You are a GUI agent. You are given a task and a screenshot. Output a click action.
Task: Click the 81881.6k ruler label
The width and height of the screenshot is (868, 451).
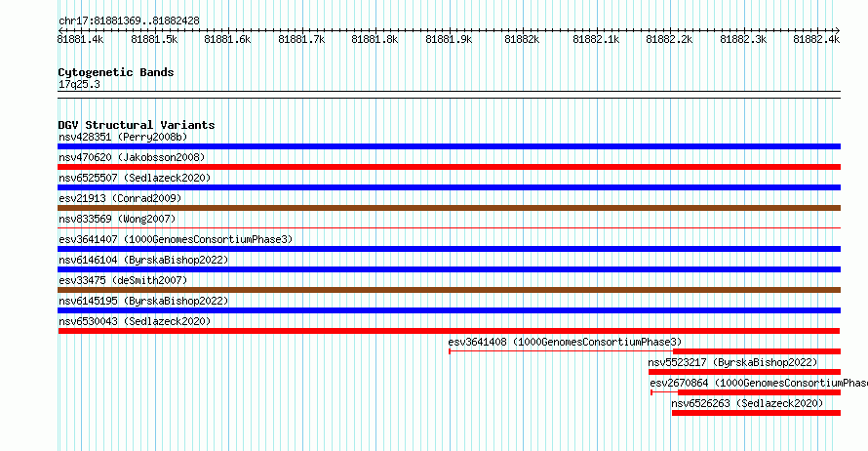[227, 39]
